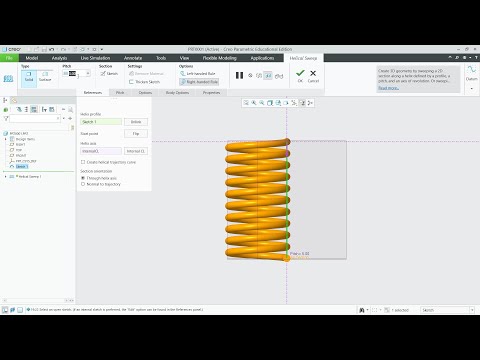Open the References panel tab
The image size is (480, 360).
pyautogui.click(x=93, y=93)
